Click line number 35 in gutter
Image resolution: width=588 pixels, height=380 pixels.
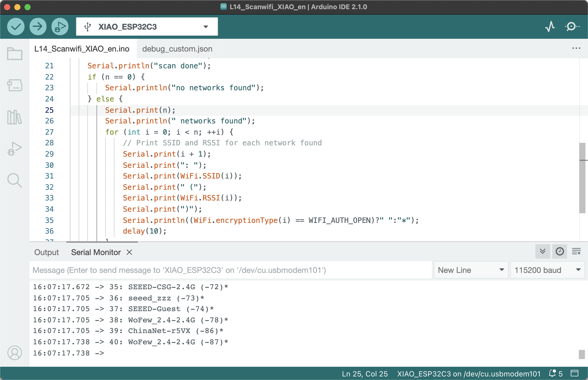[x=50, y=220]
